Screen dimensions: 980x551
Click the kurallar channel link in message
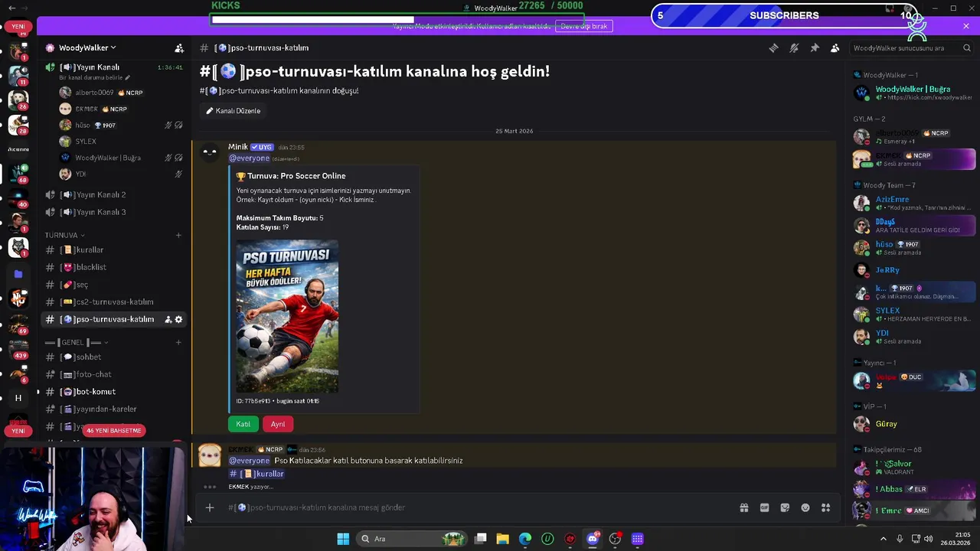[256, 474]
